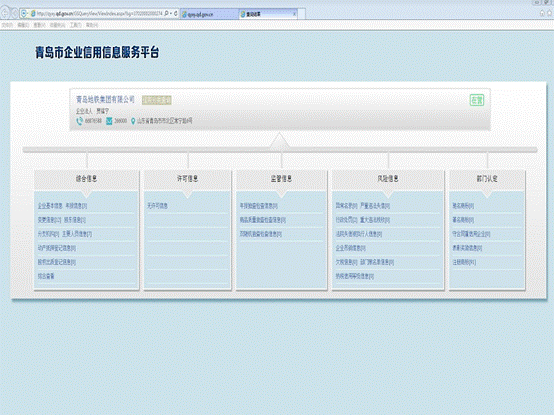
Task: Open the 变更信息 link
Action: (x=49, y=220)
